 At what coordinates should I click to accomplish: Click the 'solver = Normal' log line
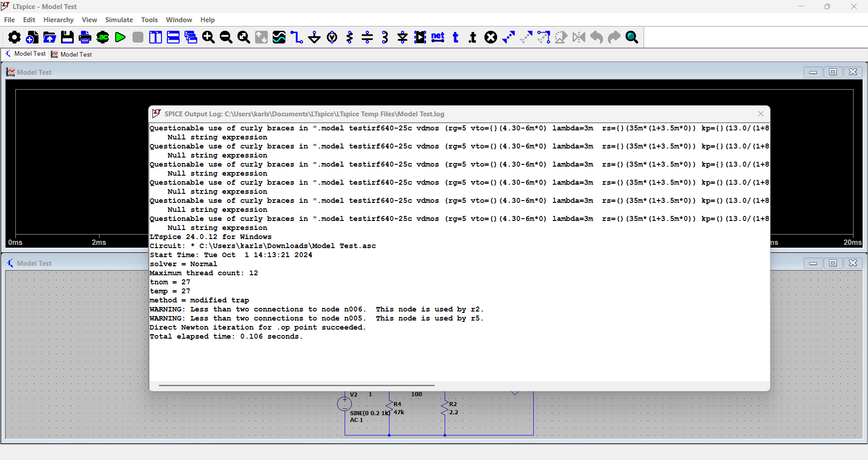tap(184, 264)
